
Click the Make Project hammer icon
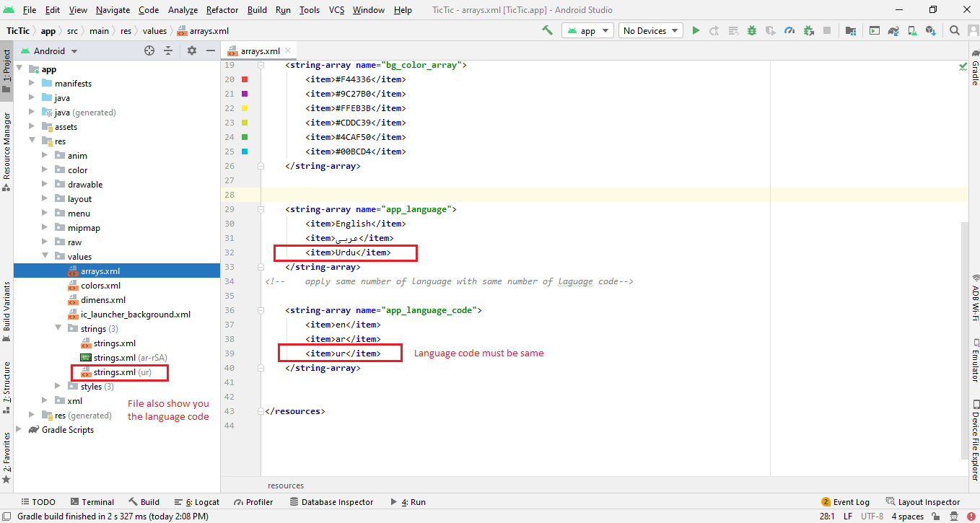tap(548, 30)
